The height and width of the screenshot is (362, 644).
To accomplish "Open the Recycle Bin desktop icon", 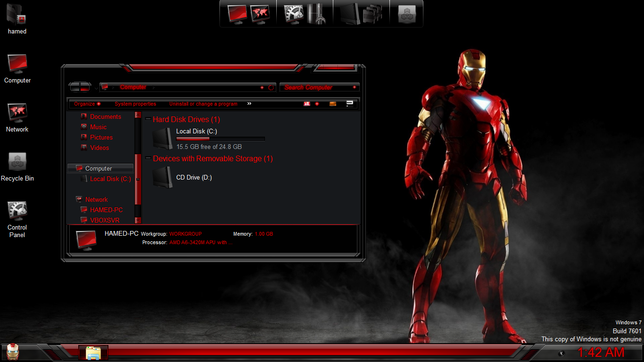I will tap(17, 166).
